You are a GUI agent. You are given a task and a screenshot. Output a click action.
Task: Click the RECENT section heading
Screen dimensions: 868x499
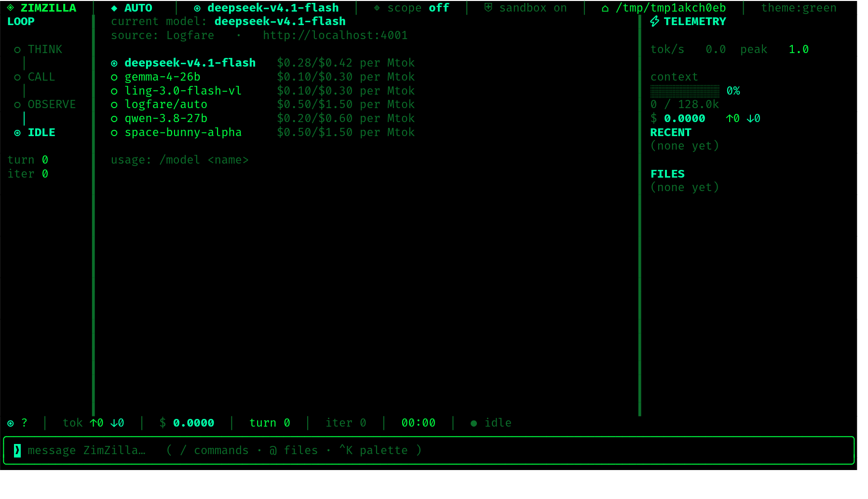pos(671,132)
